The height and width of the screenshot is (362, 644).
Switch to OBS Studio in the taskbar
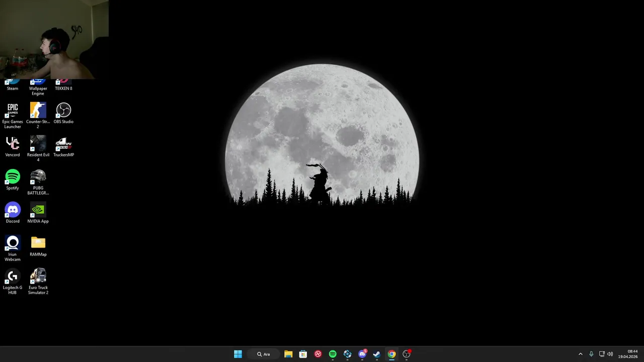407,354
